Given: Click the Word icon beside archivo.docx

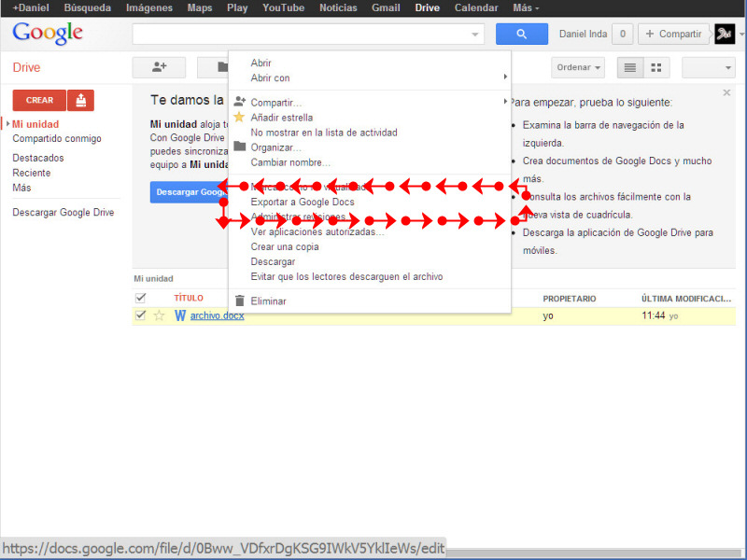Looking at the screenshot, I should 180,315.
